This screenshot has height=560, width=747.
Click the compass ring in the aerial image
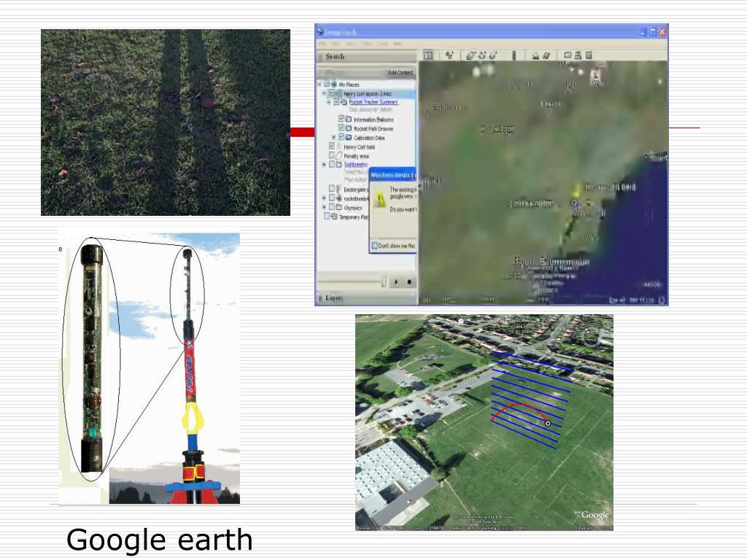click(591, 337)
